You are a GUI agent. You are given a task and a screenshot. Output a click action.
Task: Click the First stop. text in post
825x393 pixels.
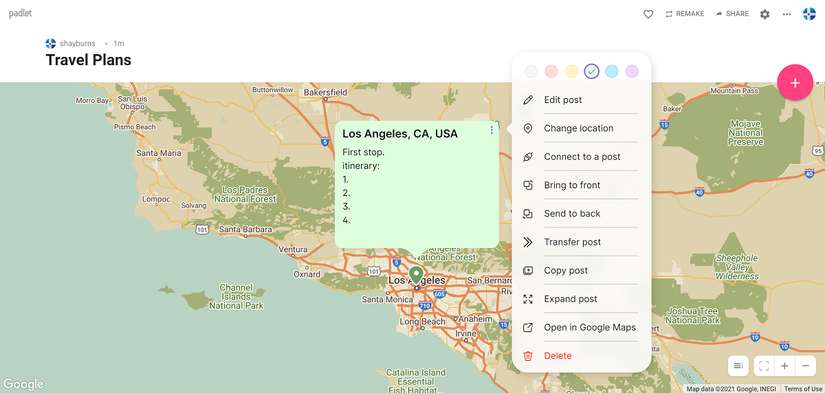point(363,153)
